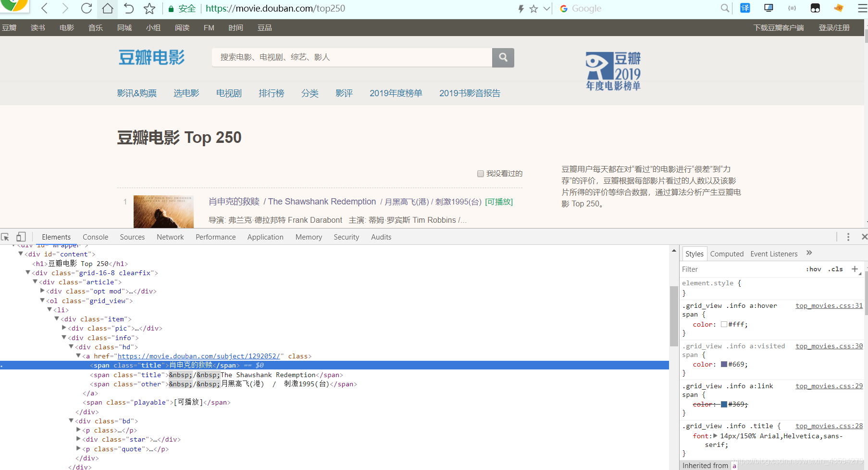Click the #669 color swatch

[724, 364]
